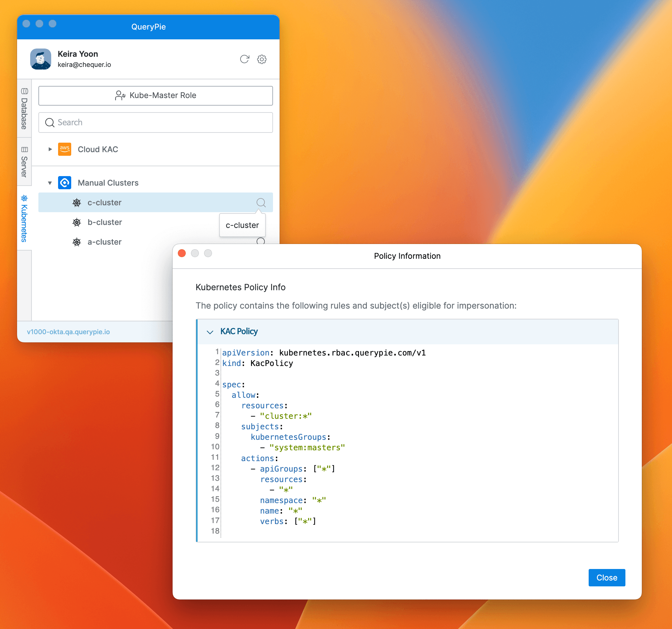Click the helm icon next to b-cluster
Image resolution: width=672 pixels, height=629 pixels.
[77, 222]
